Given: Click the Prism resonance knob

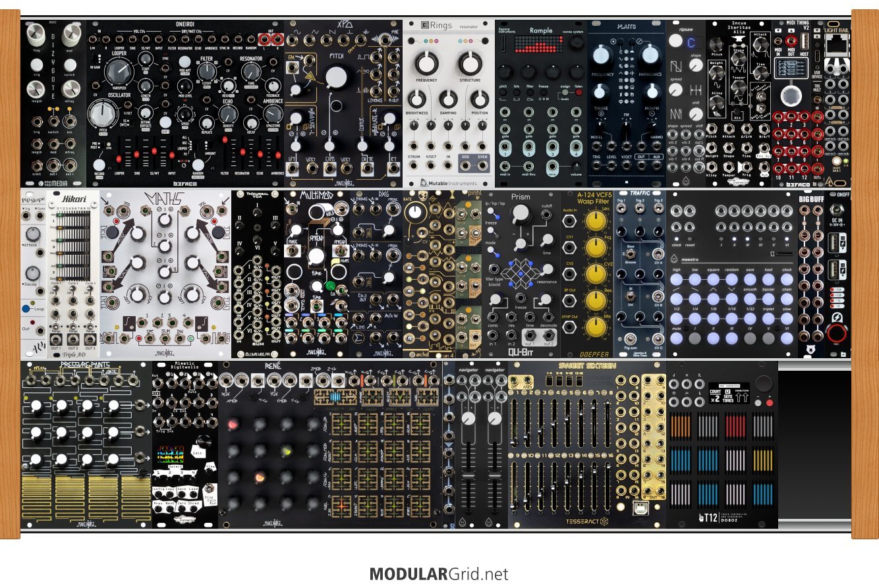Looking at the screenshot, I should tap(546, 271).
